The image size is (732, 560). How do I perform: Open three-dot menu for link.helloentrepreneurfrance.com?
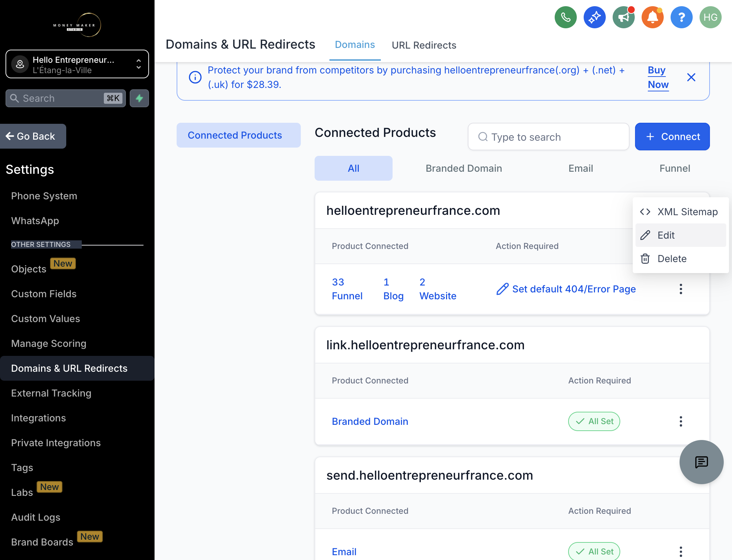681,421
